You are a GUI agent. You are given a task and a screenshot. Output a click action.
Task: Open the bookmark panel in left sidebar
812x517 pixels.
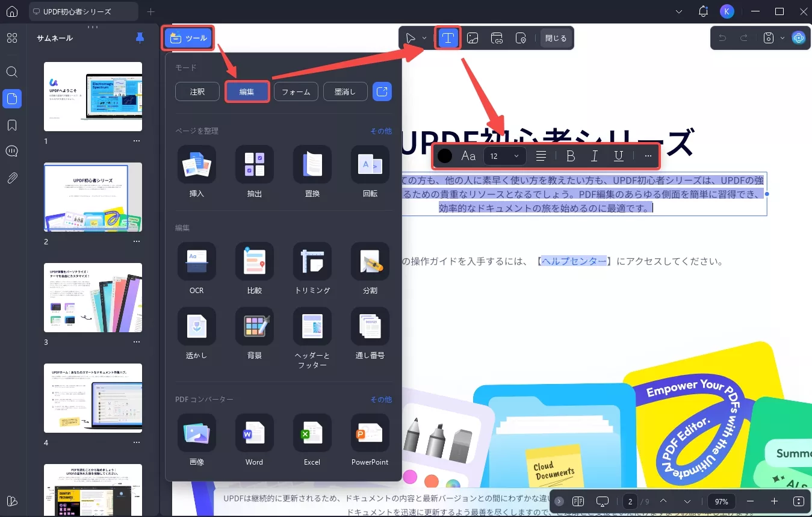coord(11,125)
